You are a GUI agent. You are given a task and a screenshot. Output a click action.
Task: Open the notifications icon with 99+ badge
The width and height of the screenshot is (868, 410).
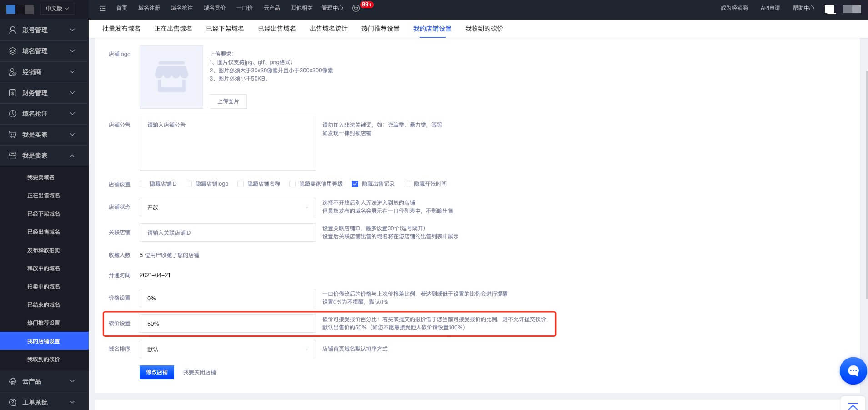356,8
